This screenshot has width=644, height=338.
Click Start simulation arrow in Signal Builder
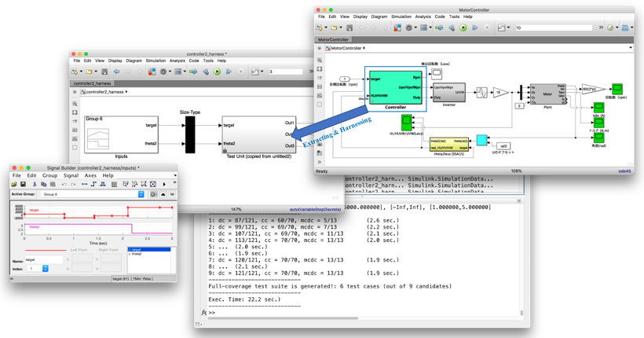point(164,184)
